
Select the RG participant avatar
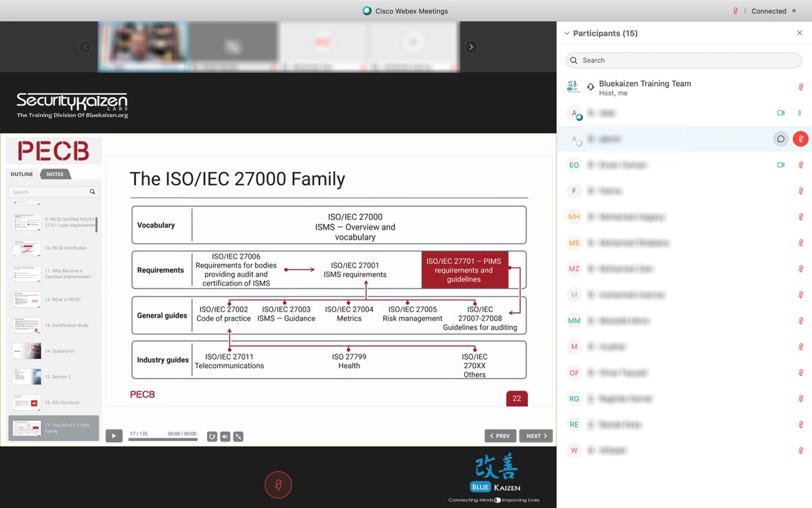[574, 398]
